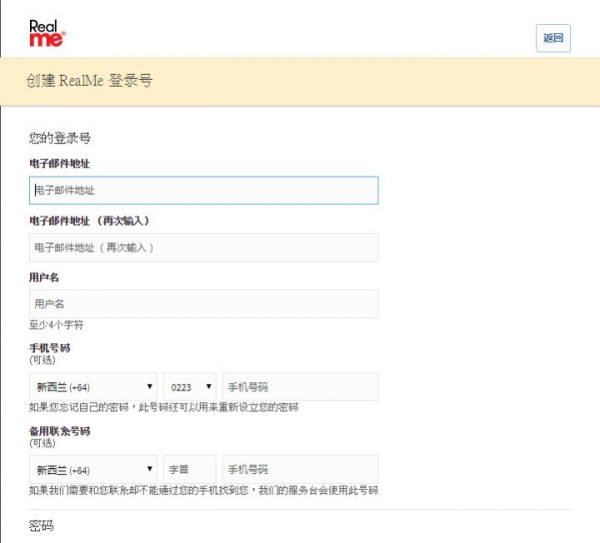Screen dimensions: 600x543
Task: Open the 手机号码 country code dropdown
Action: click(93, 386)
